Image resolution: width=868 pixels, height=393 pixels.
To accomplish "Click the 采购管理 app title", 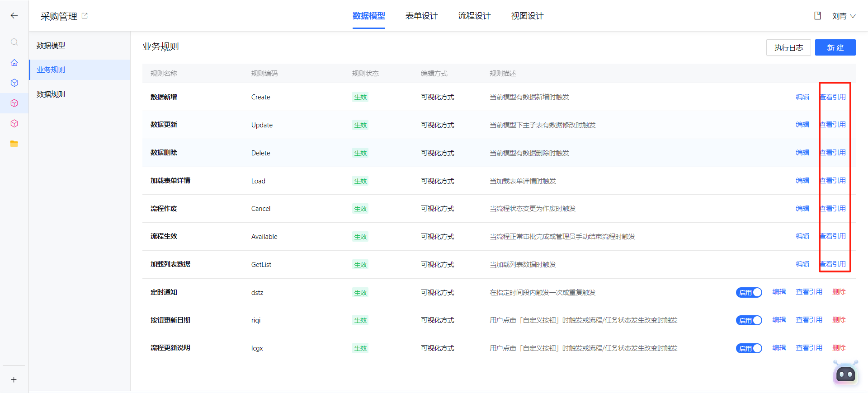I will coord(59,16).
